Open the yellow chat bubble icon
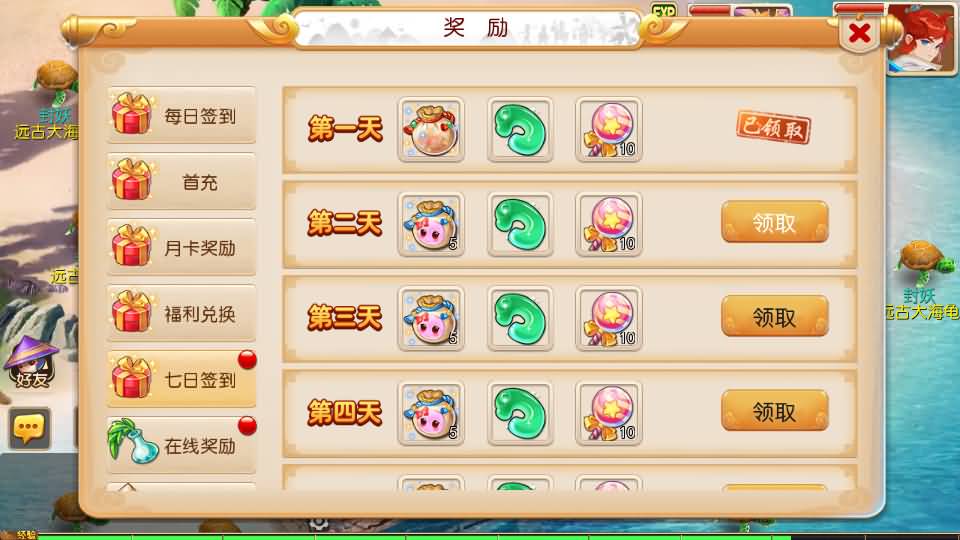 click(29, 428)
